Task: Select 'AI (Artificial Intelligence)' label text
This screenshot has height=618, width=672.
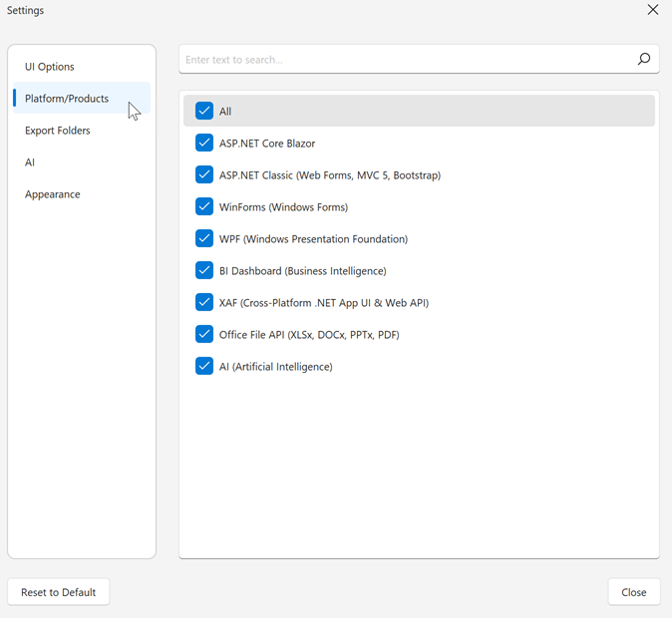Action: coord(275,367)
